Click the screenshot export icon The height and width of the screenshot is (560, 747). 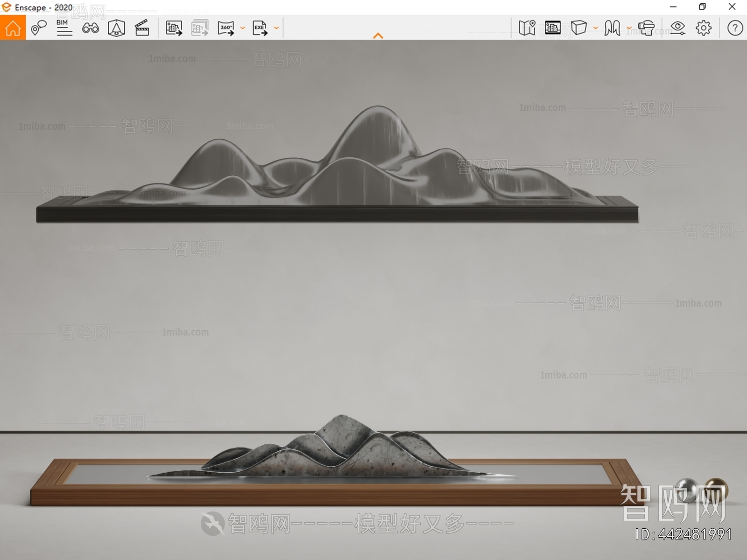(174, 28)
